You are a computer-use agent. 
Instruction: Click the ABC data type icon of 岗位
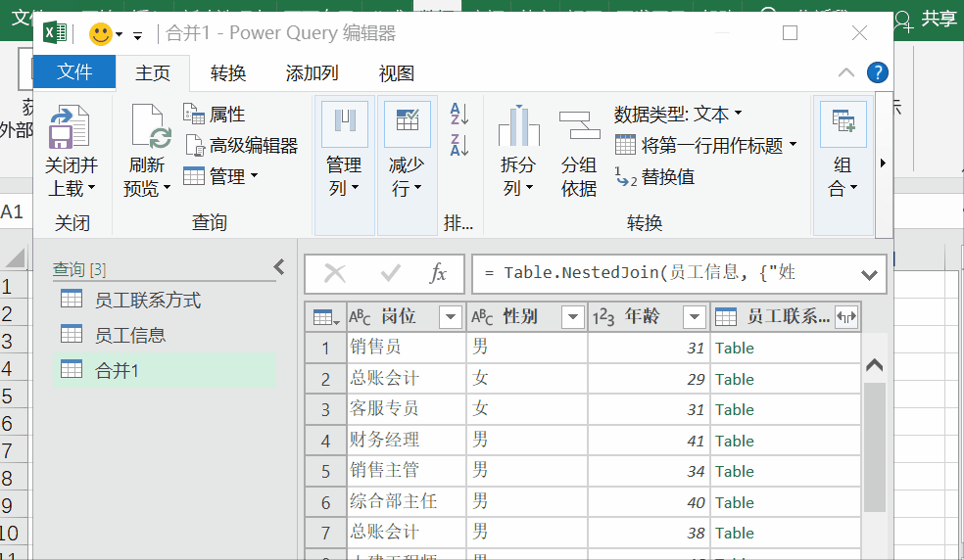pos(360,317)
